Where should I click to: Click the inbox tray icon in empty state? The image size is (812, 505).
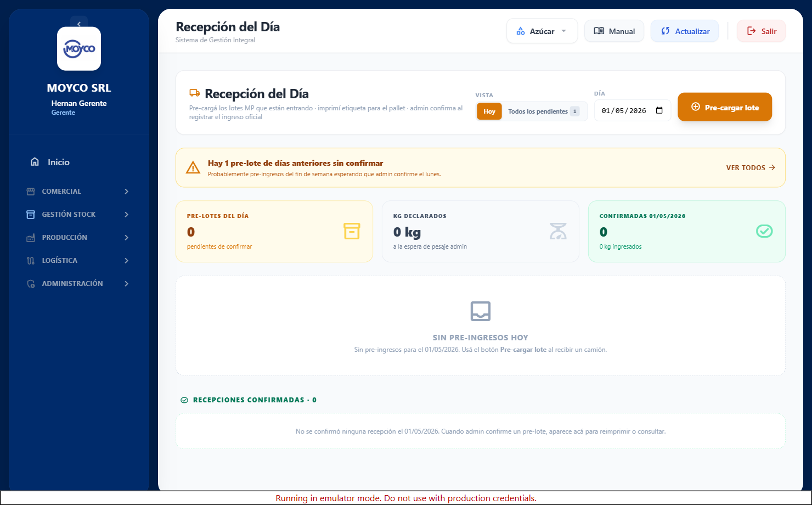tap(481, 311)
